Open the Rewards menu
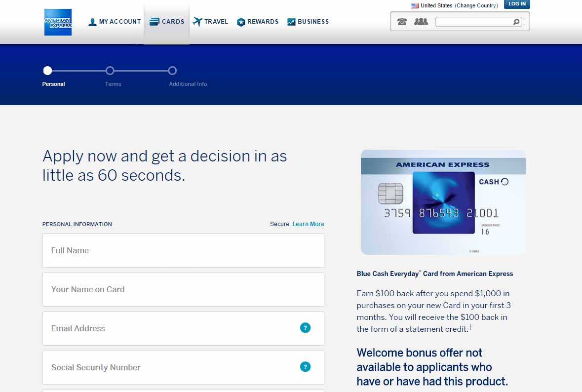Image resolution: width=582 pixels, height=392 pixels. pos(258,22)
